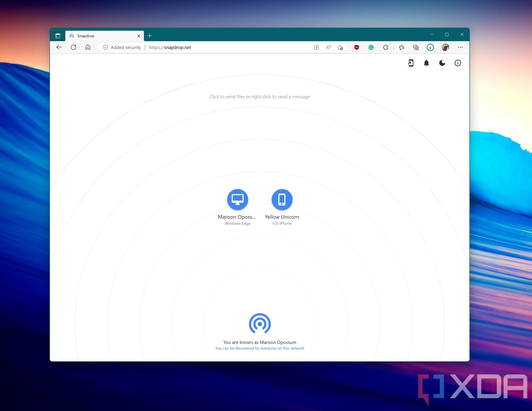Open the uBlock Origin extension
The width and height of the screenshot is (532, 411).
(357, 47)
